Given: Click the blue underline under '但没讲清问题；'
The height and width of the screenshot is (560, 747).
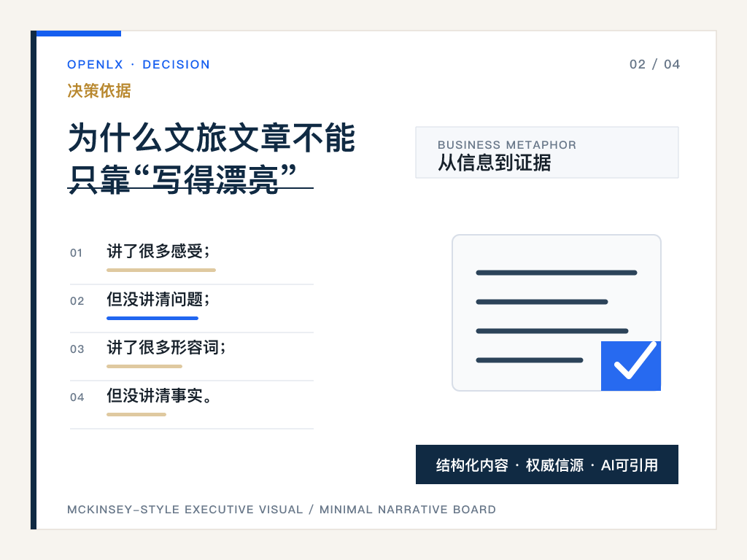Looking at the screenshot, I should coord(152,318).
